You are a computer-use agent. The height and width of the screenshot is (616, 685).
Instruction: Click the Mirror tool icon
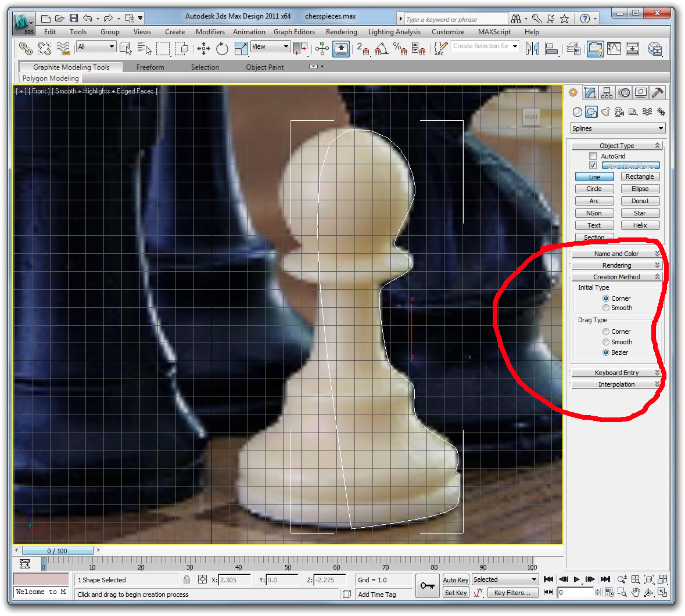(x=532, y=49)
